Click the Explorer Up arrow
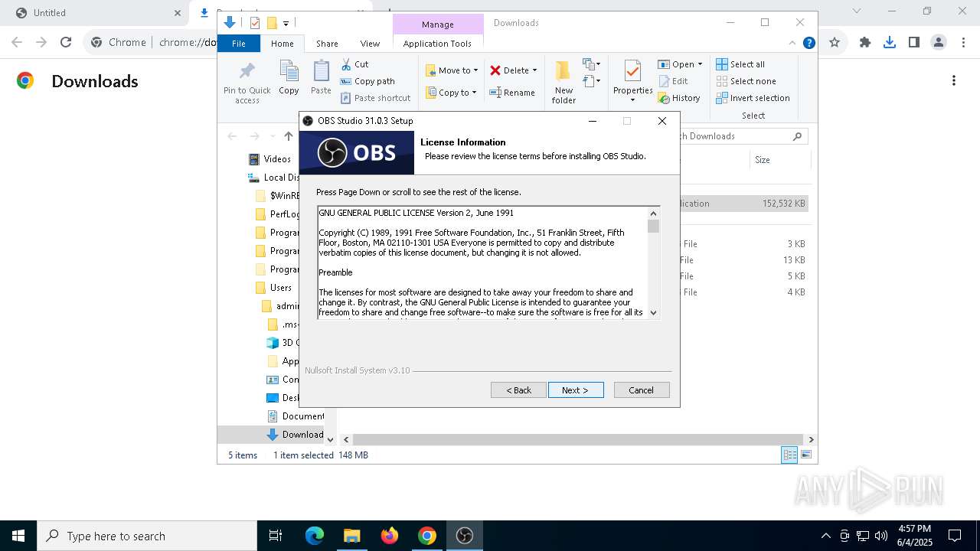The height and width of the screenshot is (551, 980). (289, 136)
